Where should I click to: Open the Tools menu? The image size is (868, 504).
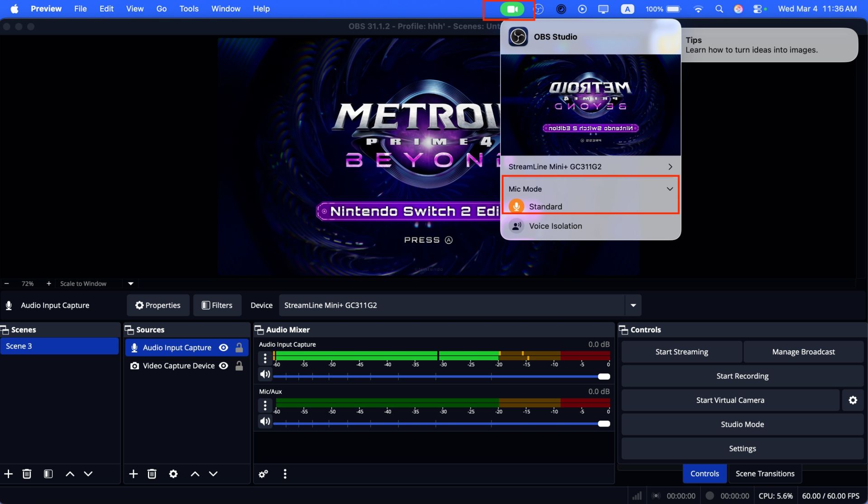[x=189, y=9]
